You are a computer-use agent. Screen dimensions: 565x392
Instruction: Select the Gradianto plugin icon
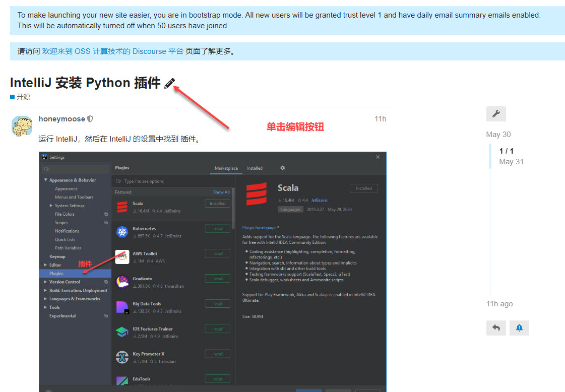122,282
